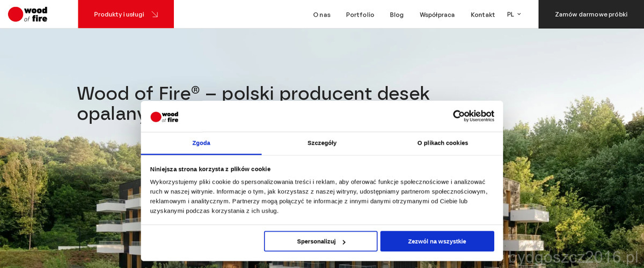Click the arrow icon beside Produkty i usługi
The image size is (644, 268).
point(155,14)
